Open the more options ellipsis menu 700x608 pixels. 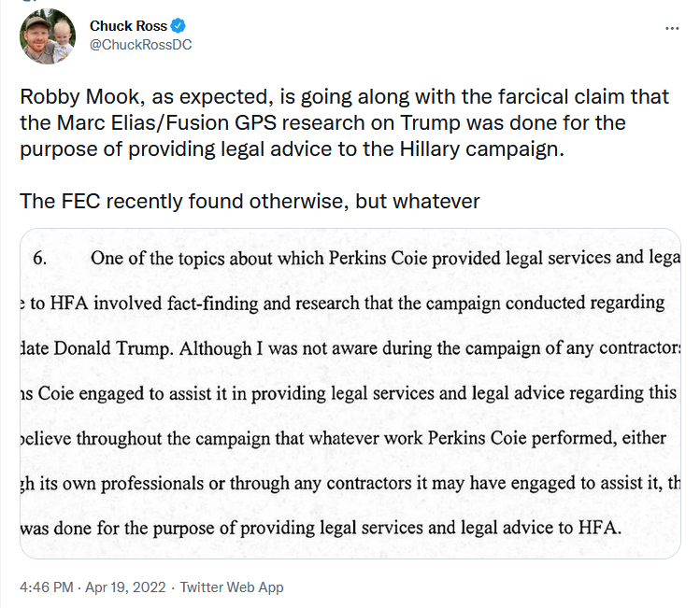coord(671,28)
